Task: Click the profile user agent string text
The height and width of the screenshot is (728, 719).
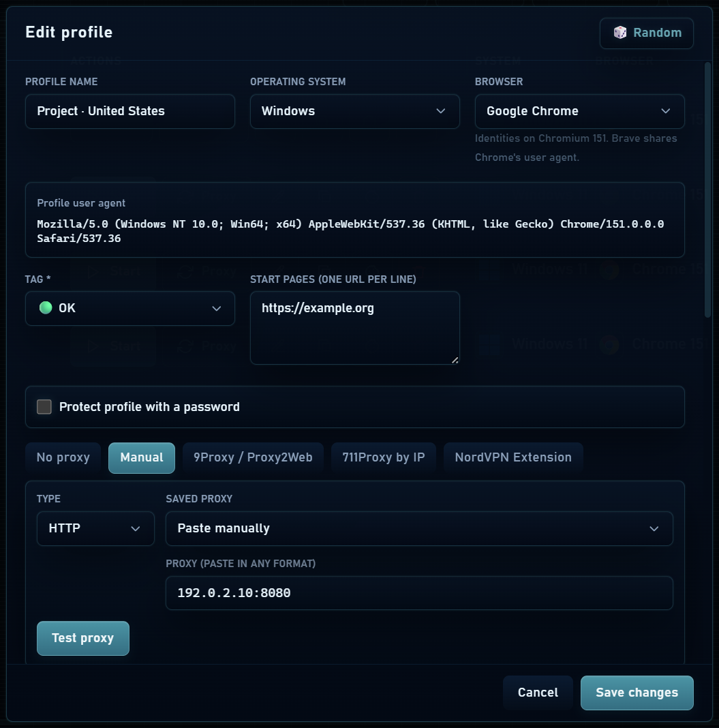Action: tap(350, 231)
